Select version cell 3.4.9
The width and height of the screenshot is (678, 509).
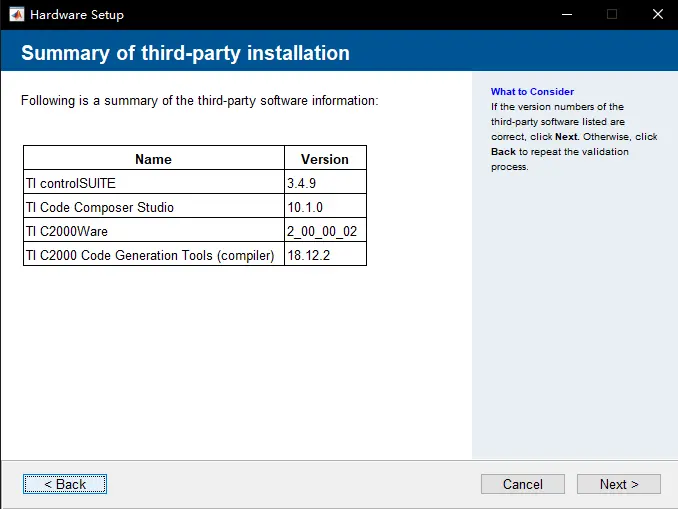tap(325, 183)
